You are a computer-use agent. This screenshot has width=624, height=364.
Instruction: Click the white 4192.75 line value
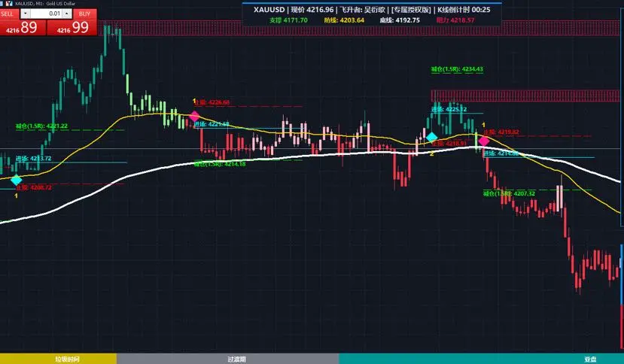pyautogui.click(x=400, y=20)
